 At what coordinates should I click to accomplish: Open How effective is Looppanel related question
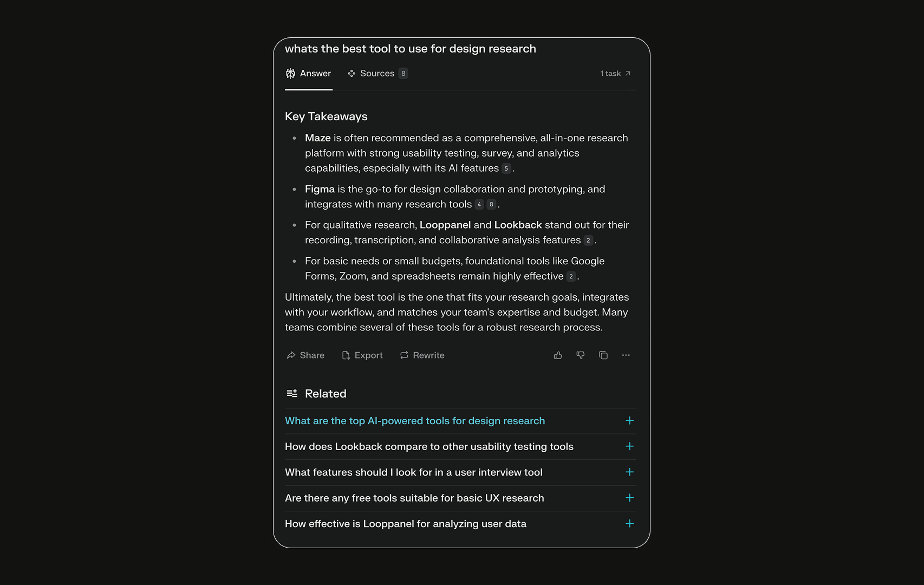click(460, 524)
